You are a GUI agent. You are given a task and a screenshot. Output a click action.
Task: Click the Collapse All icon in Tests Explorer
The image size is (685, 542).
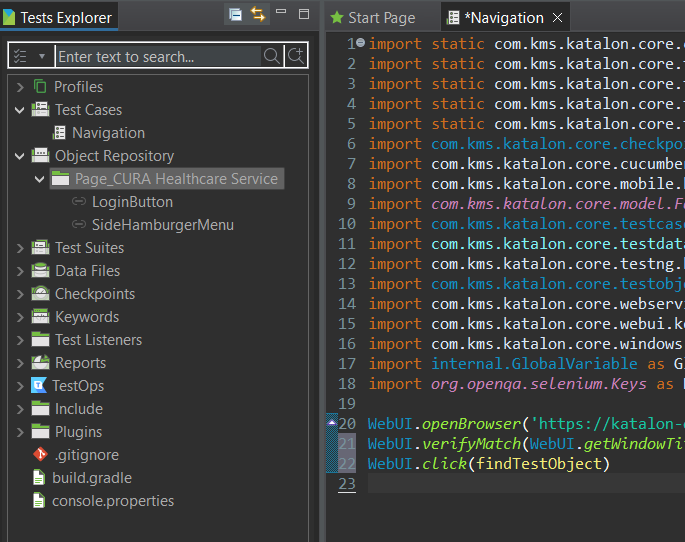click(x=235, y=15)
